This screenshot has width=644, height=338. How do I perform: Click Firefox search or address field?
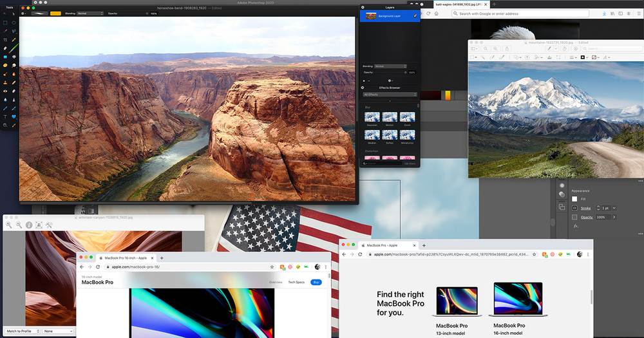coord(520,14)
